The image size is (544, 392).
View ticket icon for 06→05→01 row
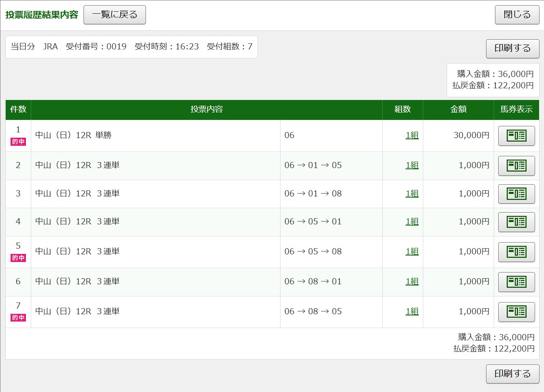pos(516,222)
